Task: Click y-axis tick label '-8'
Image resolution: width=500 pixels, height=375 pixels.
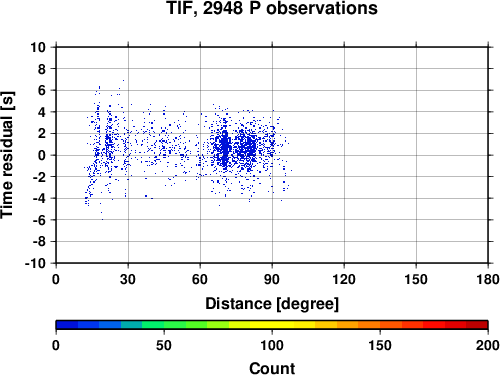Action: 39,242
